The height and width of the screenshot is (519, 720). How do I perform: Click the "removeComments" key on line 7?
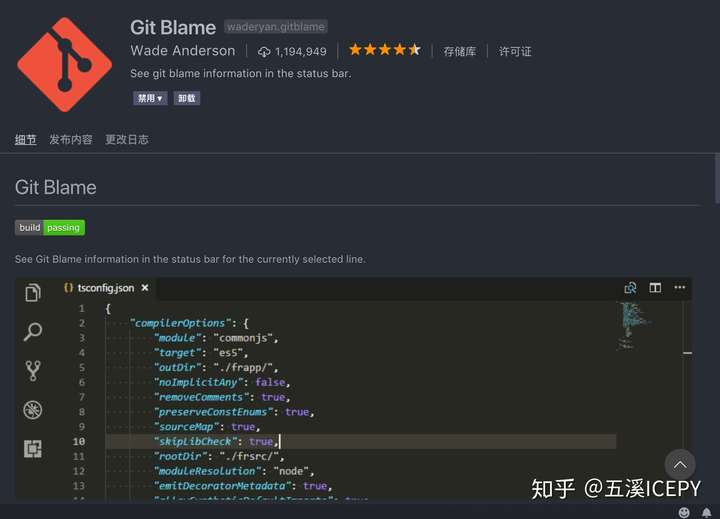coord(201,397)
